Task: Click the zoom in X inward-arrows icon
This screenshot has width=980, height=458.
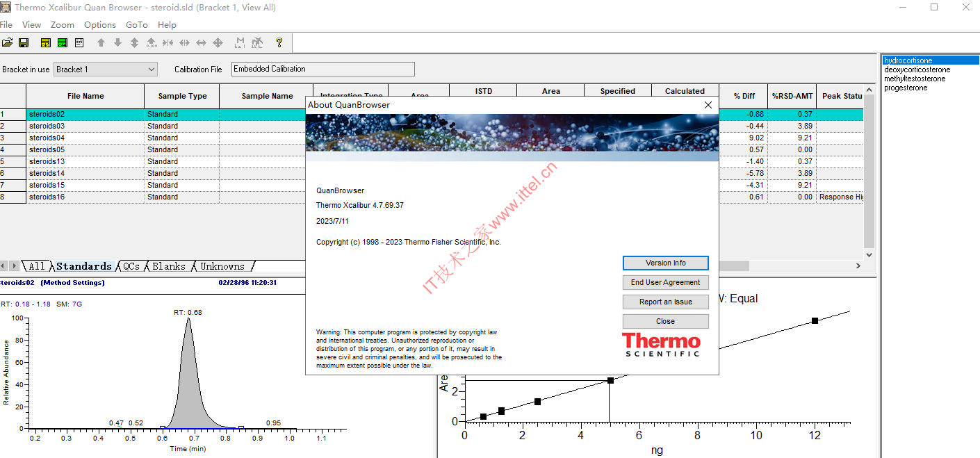Action: (168, 43)
